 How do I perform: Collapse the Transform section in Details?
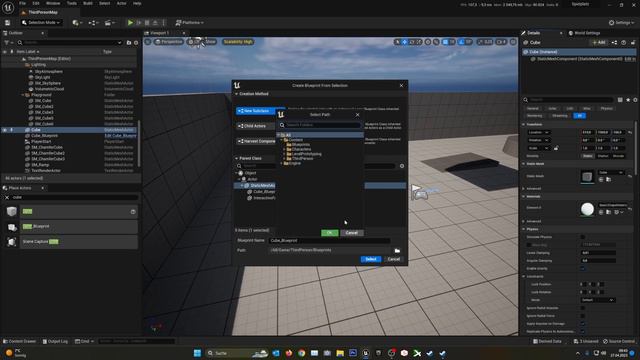tap(524, 124)
